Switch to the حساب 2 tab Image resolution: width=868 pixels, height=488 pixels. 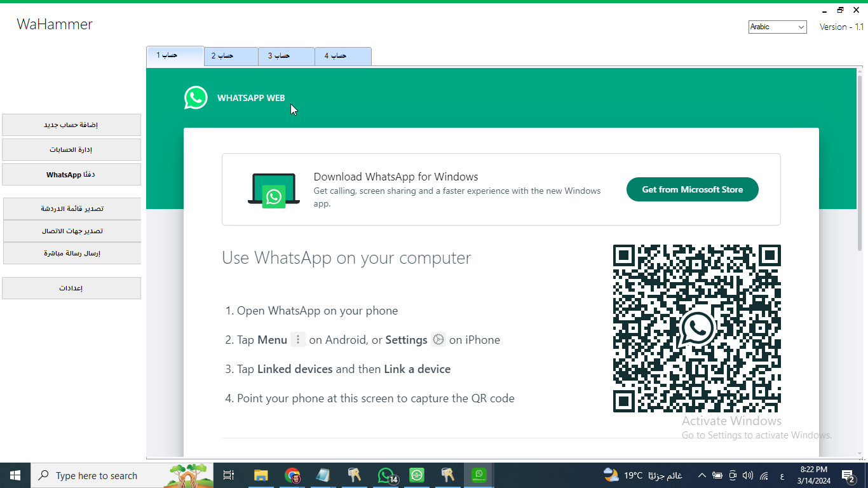pos(231,56)
